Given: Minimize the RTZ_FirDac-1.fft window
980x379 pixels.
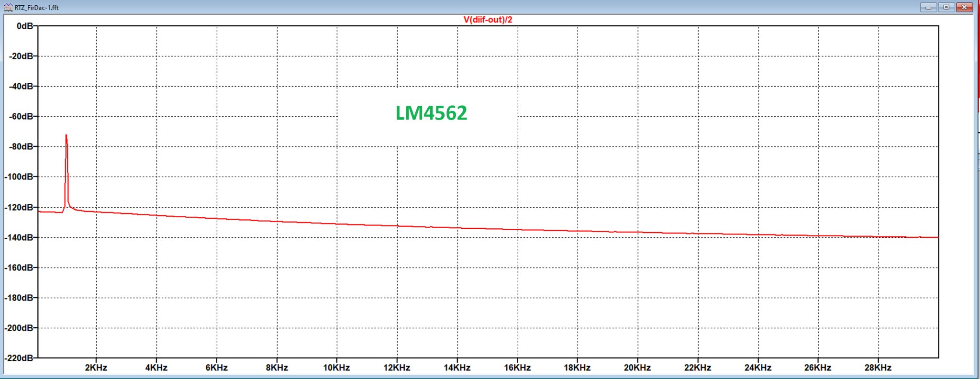Looking at the screenshot, I should pyautogui.click(x=928, y=7).
